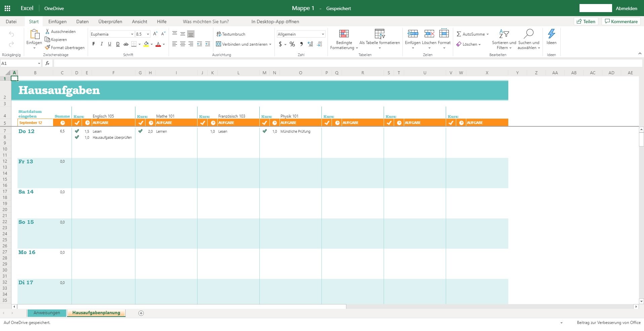Open the Einfügen ribbon tab
The width and height of the screenshot is (644, 331).
[x=57, y=22]
